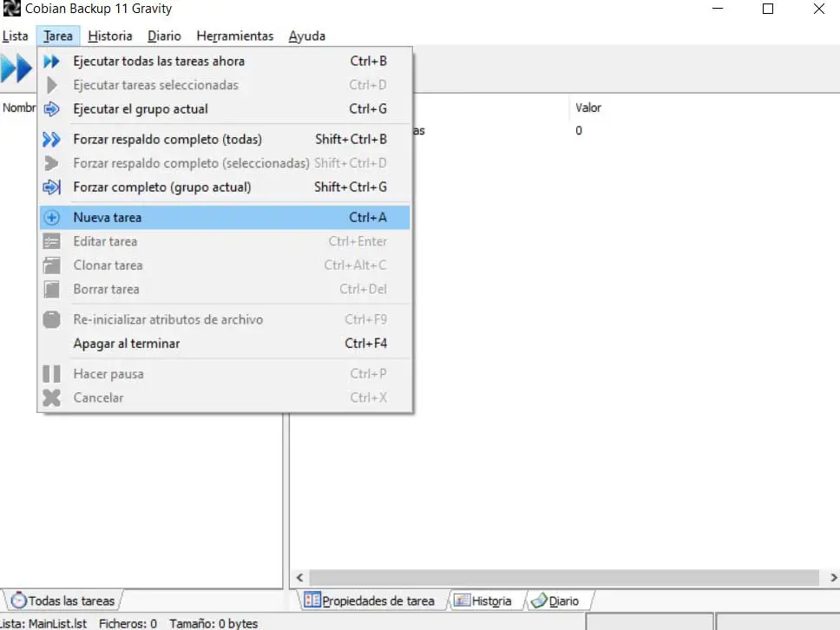Click the Ficheros: 0 status text

tap(128, 624)
